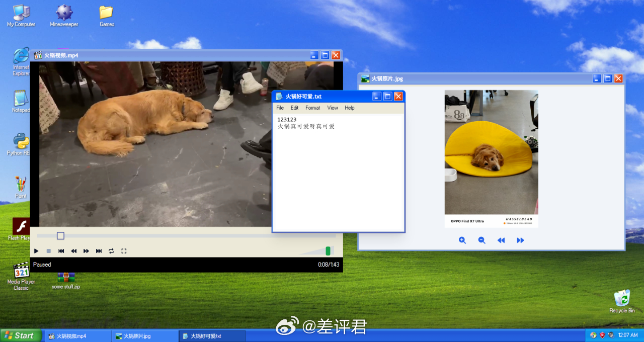Stop video playback
The height and width of the screenshot is (342, 644).
[49, 251]
